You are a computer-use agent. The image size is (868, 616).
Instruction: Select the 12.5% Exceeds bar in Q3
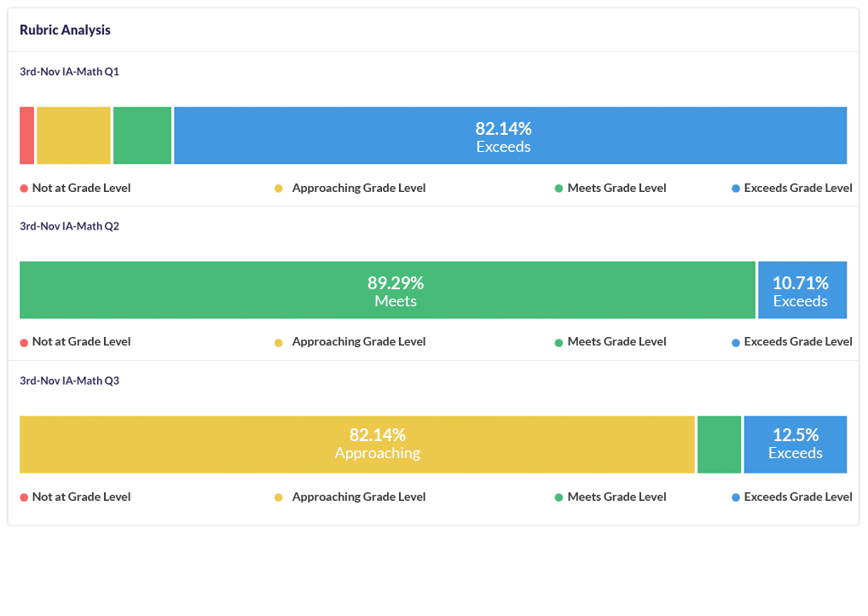795,445
